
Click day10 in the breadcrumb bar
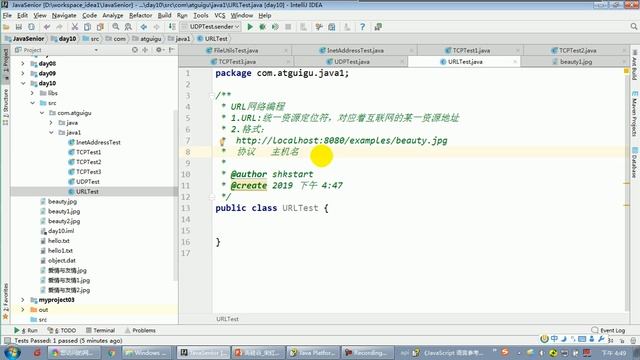tap(63, 39)
